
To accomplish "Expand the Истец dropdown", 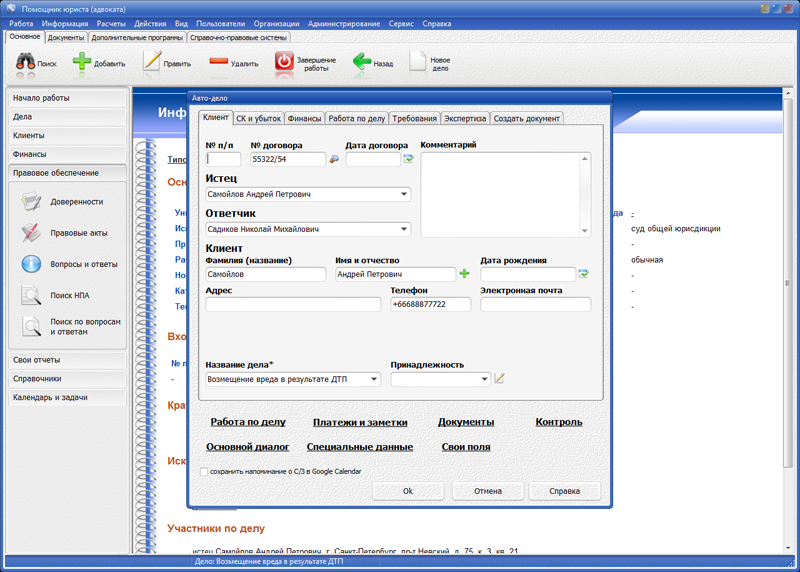I will click(x=404, y=194).
